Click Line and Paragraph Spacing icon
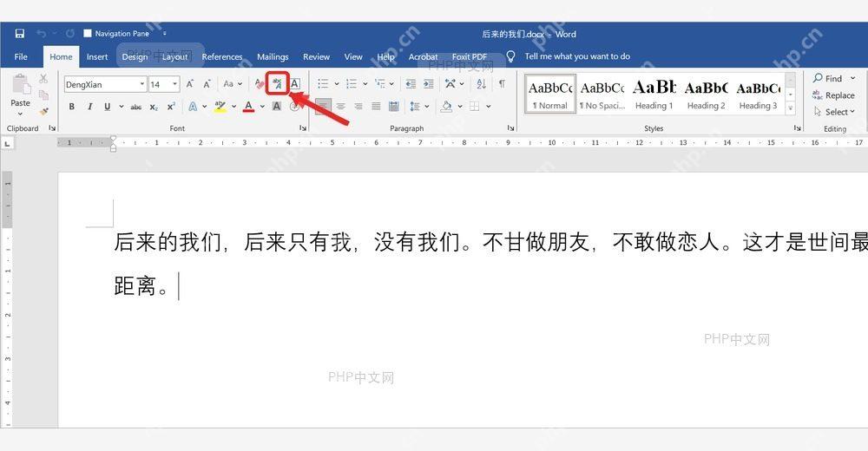The image size is (868, 451). [x=415, y=107]
